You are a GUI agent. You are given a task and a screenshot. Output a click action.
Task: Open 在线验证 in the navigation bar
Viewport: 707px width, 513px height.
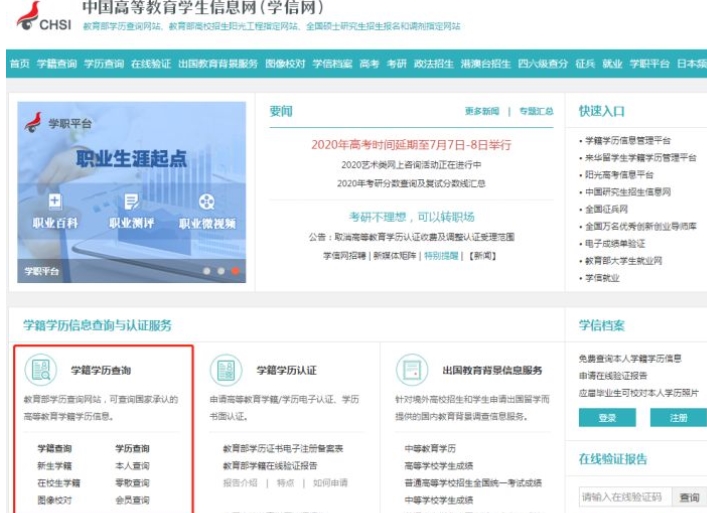click(x=151, y=64)
